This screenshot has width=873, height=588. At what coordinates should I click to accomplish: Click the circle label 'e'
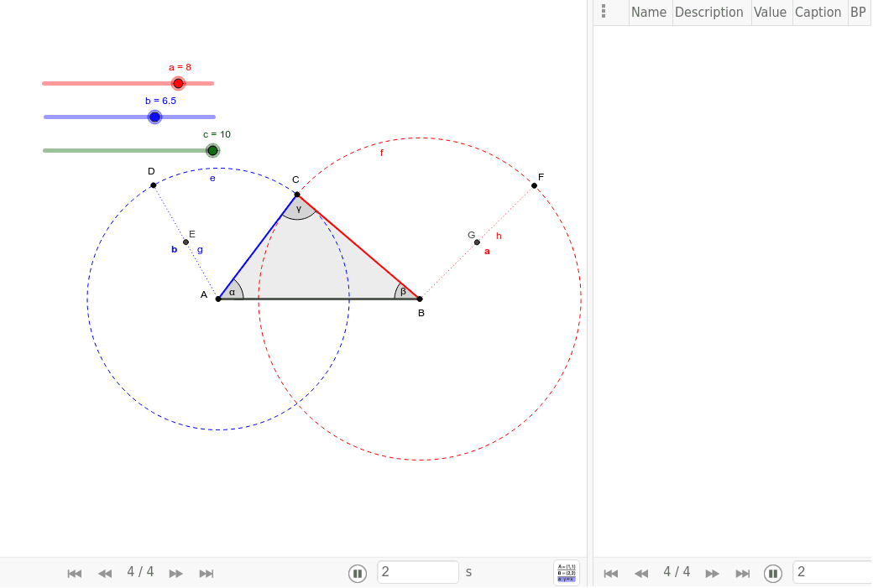212,179
